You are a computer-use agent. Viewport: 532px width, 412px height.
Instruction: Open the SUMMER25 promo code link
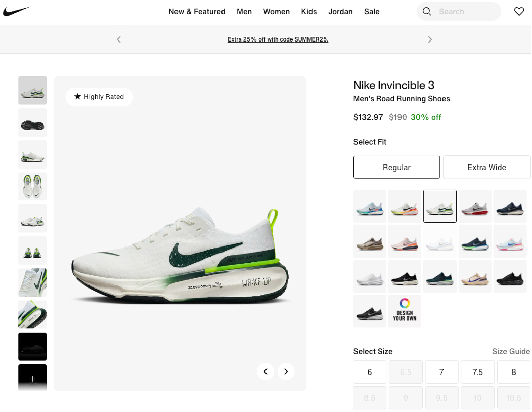click(278, 39)
